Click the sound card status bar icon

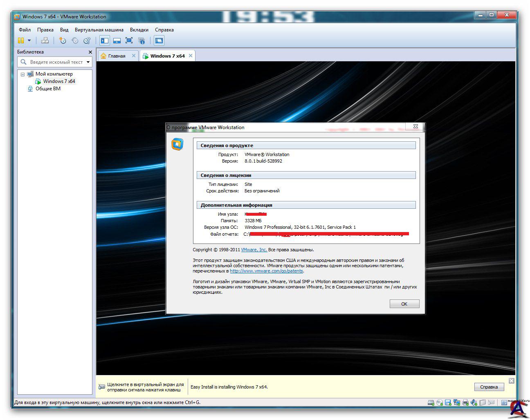[x=474, y=402]
